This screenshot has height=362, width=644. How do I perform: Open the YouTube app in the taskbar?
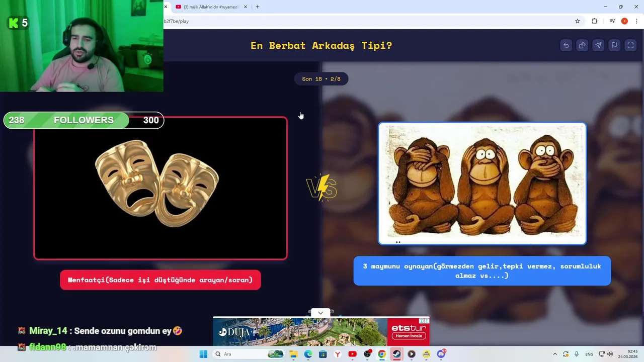pos(352,354)
